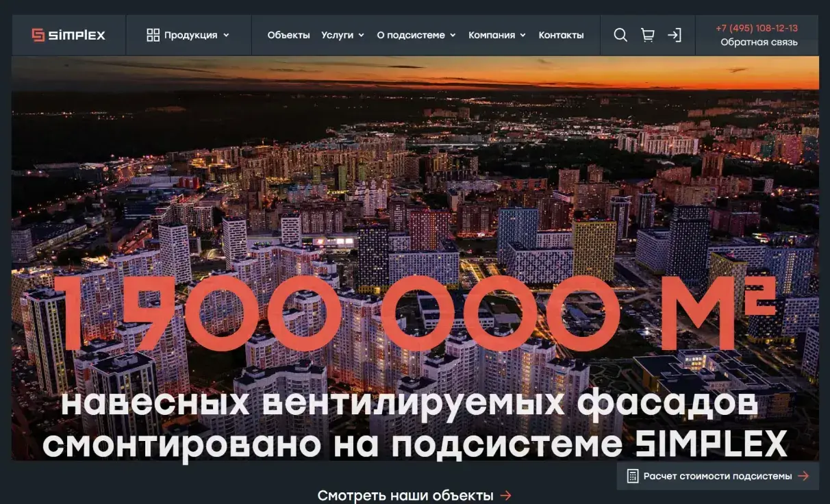Click the calculator icon in Расчет стоимости
Screen dimensions: 830x504
(x=633, y=476)
